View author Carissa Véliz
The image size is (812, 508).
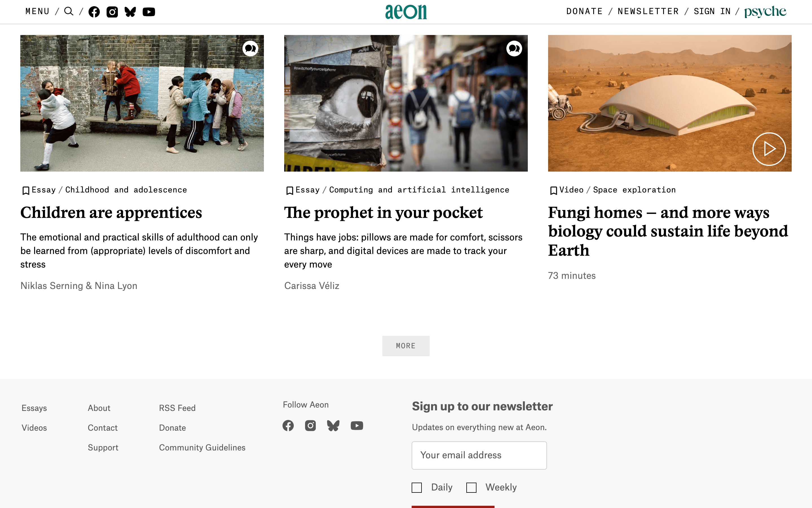(312, 286)
